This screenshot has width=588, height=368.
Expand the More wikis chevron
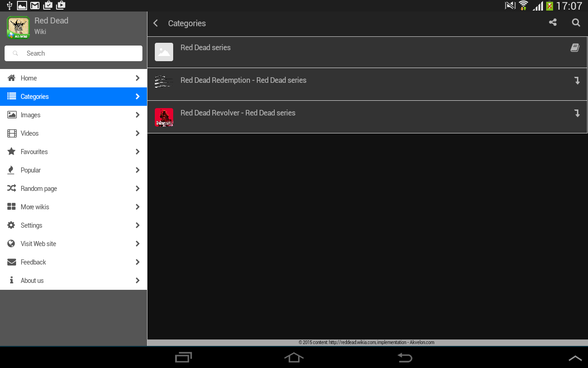point(137,207)
